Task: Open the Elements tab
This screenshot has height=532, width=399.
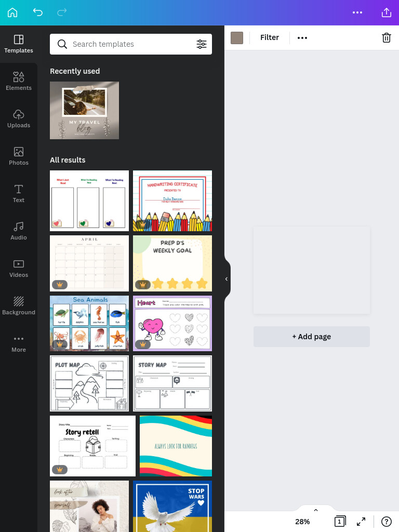Action: pyautogui.click(x=19, y=82)
